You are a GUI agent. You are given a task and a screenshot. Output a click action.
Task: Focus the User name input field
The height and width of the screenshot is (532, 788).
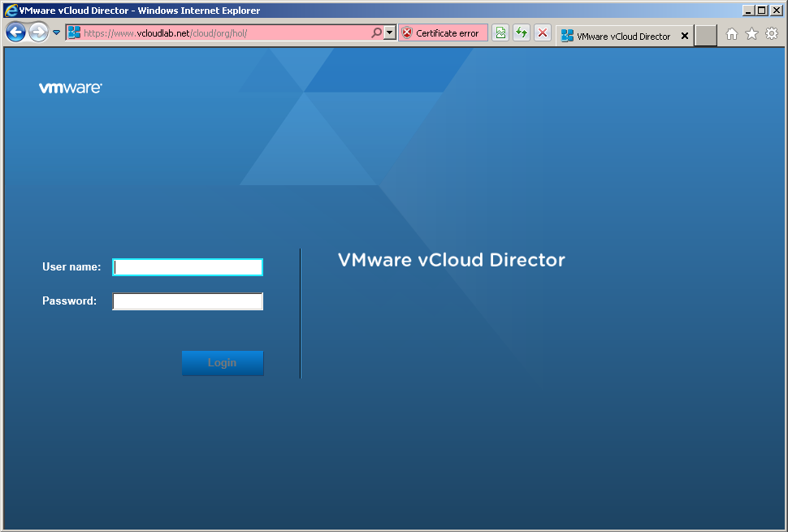(x=188, y=267)
